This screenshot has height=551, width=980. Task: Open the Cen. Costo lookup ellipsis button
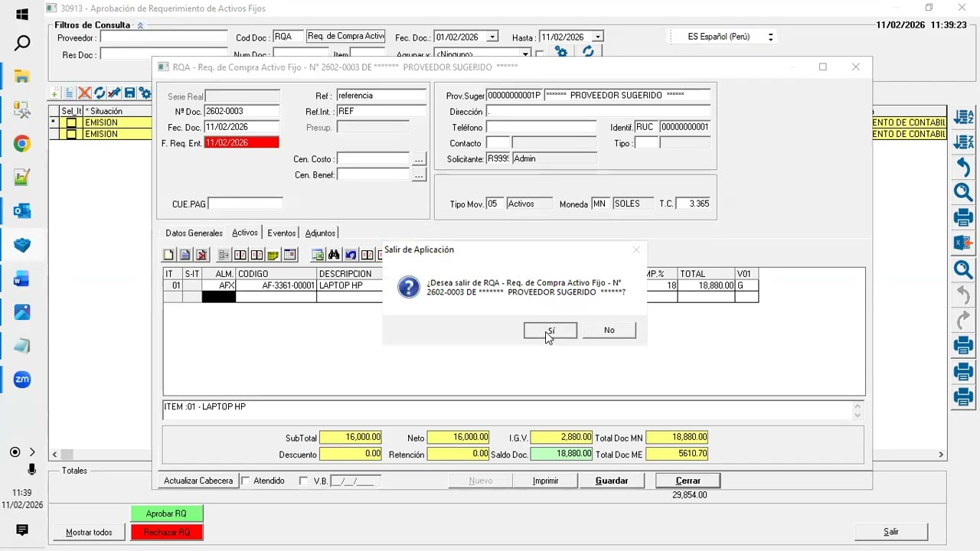point(419,159)
